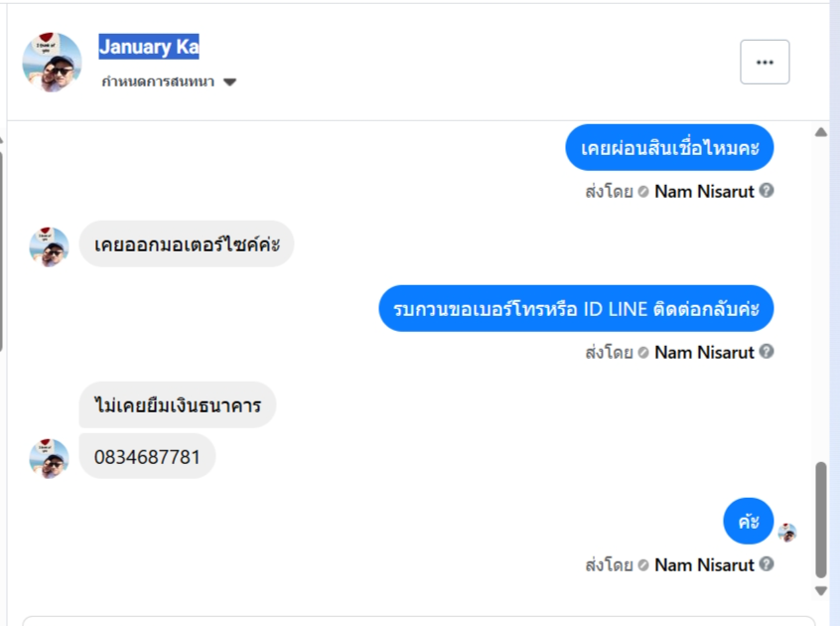Click the check icon before first Nam Nisarut
The image size is (840, 626).
pos(643,191)
